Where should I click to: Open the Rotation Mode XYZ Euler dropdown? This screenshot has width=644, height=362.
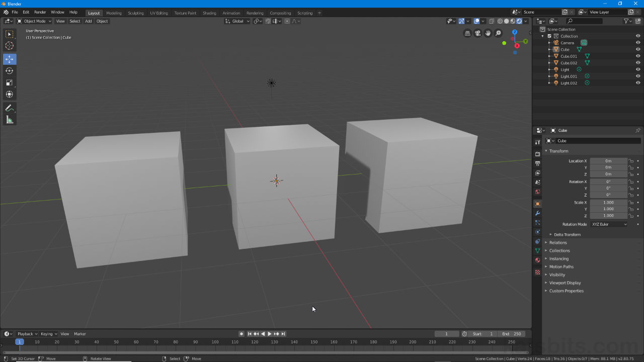(609, 224)
